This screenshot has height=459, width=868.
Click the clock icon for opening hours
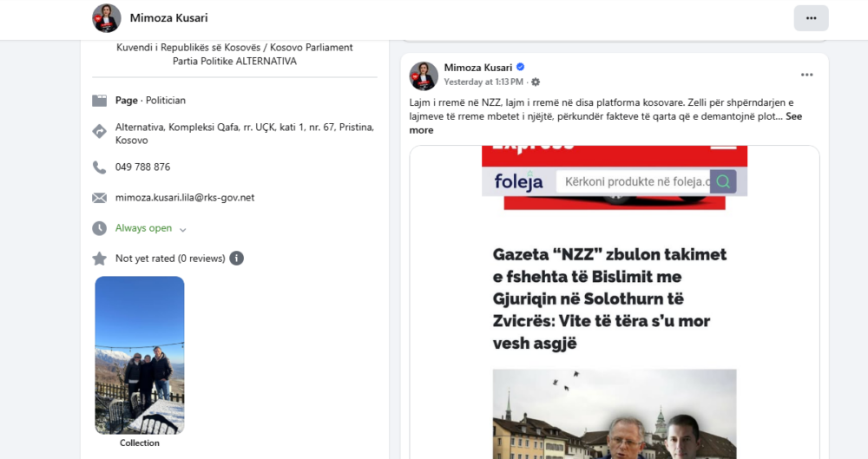click(100, 228)
